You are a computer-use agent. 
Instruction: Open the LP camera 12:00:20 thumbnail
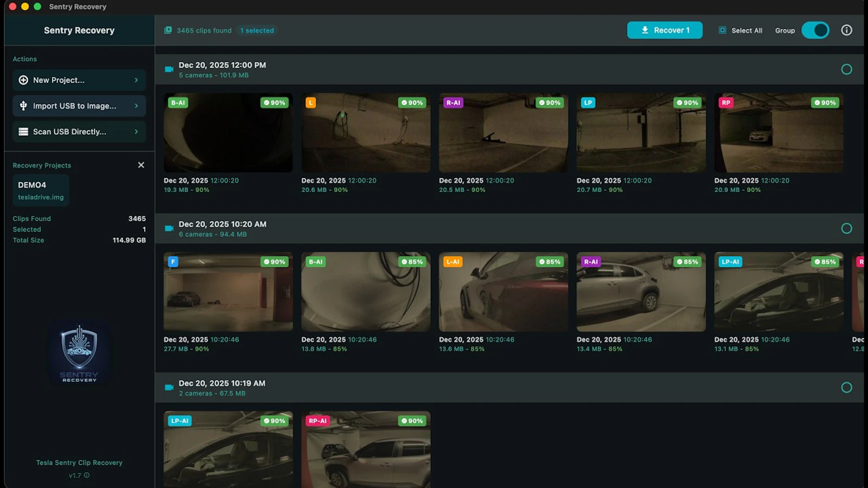coord(641,133)
